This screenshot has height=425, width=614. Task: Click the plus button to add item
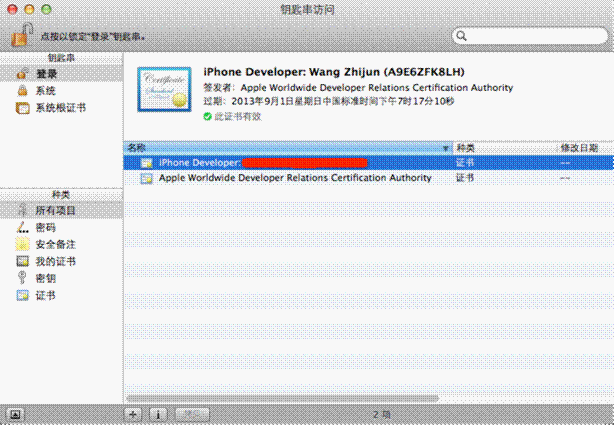(x=133, y=414)
